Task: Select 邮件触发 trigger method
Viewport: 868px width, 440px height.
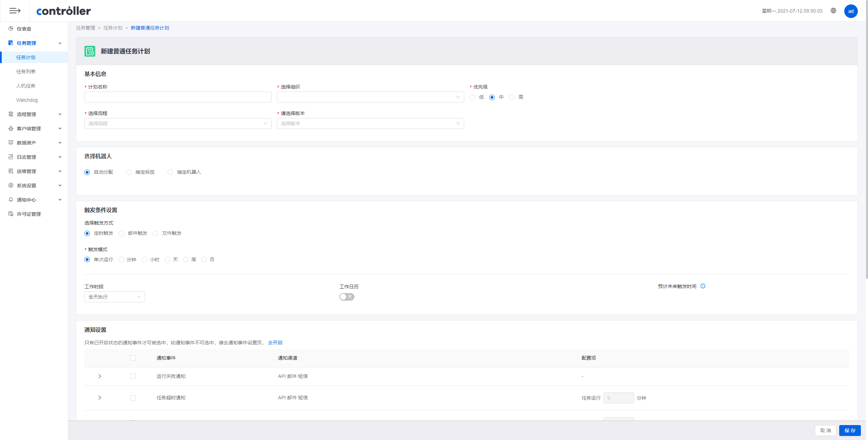Action: (x=121, y=233)
